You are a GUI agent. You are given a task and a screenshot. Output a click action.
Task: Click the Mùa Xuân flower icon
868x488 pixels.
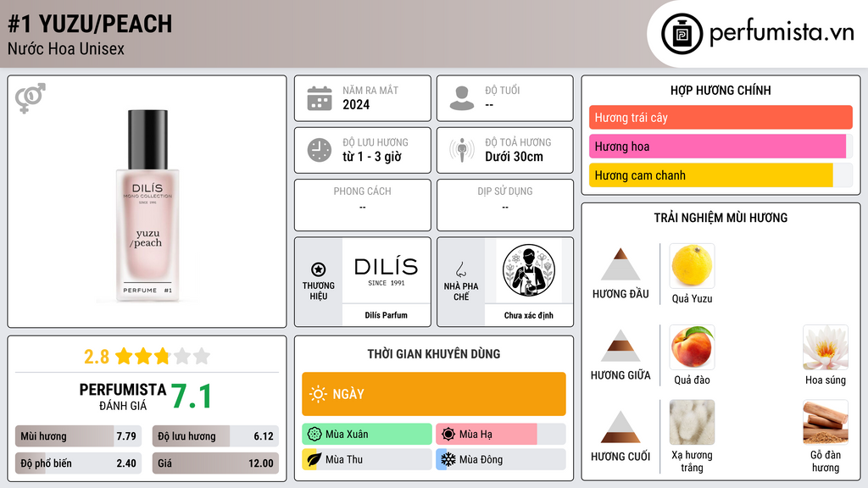click(x=314, y=435)
